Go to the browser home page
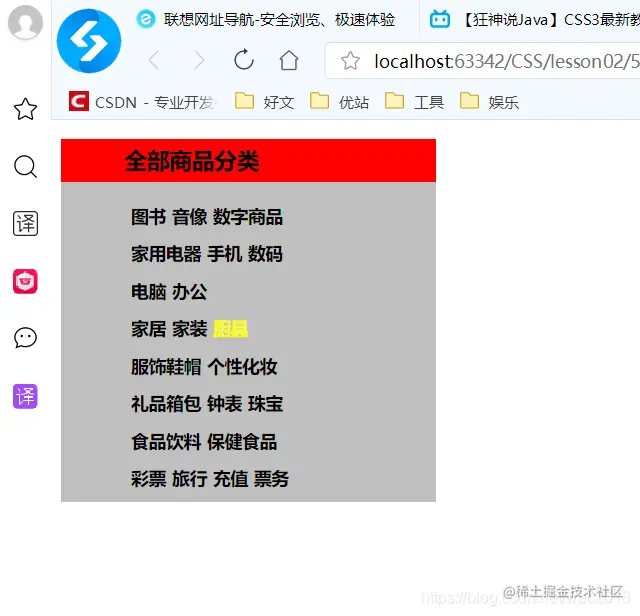640x616 pixels. tap(289, 60)
